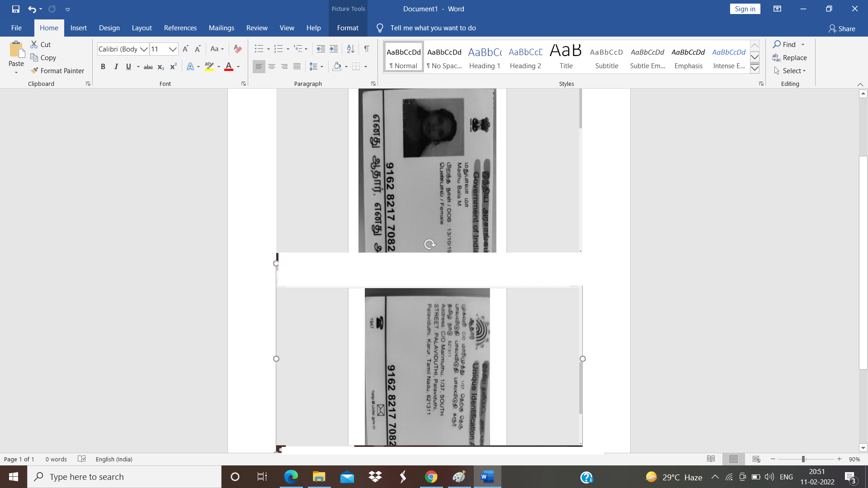Click the Strikethrough text icon
This screenshot has height=488, width=868.
(x=148, y=67)
